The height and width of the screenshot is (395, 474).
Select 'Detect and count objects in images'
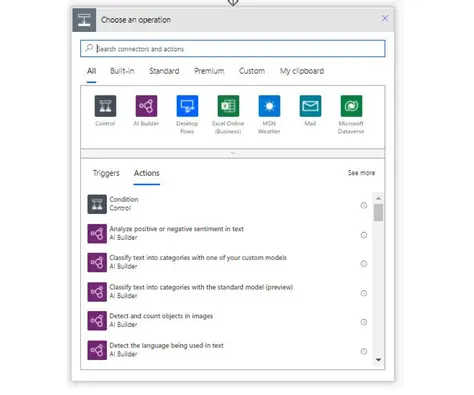tap(161, 316)
